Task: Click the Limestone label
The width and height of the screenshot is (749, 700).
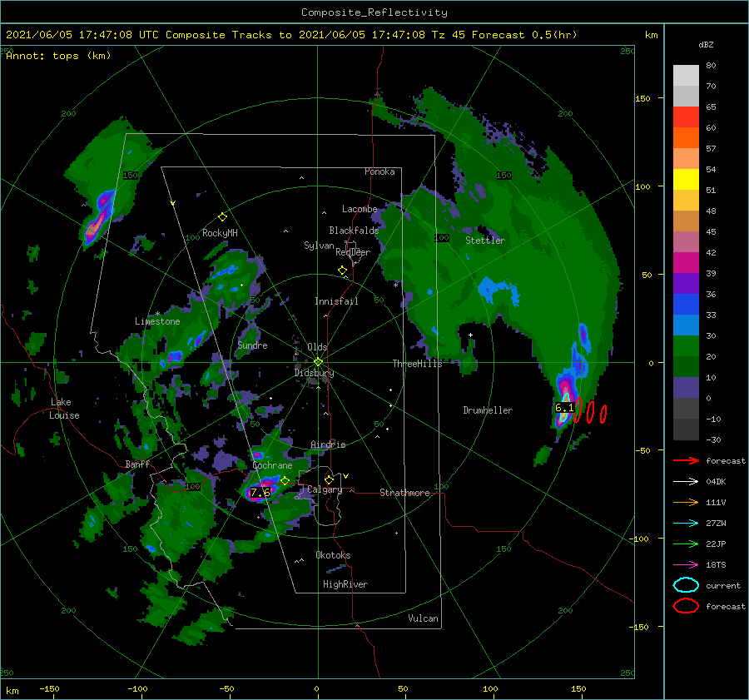Action: click(157, 321)
